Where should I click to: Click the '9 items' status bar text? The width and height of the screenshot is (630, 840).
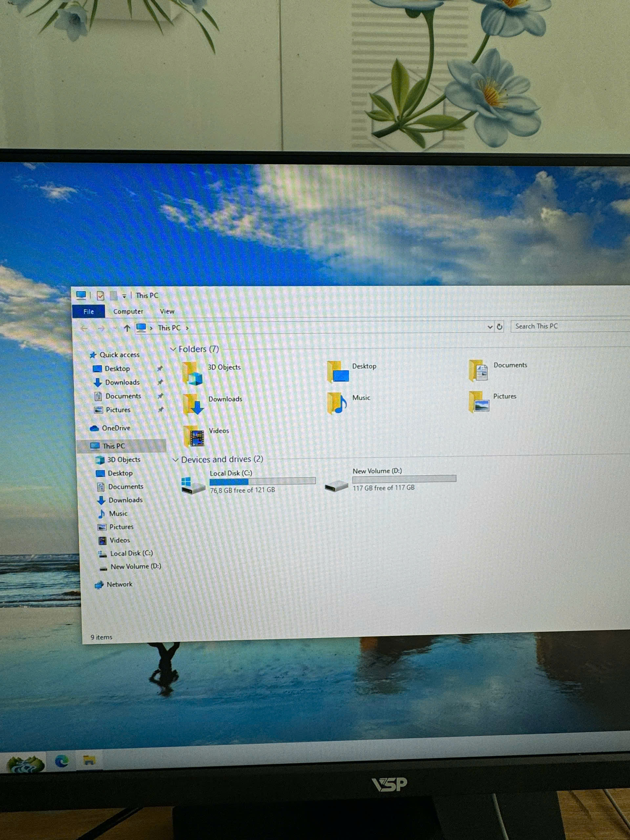[101, 637]
